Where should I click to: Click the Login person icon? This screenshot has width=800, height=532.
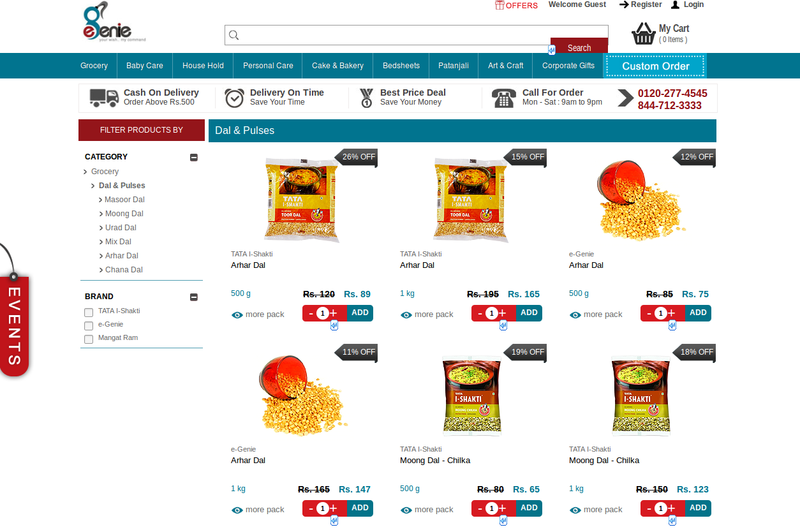(675, 4)
